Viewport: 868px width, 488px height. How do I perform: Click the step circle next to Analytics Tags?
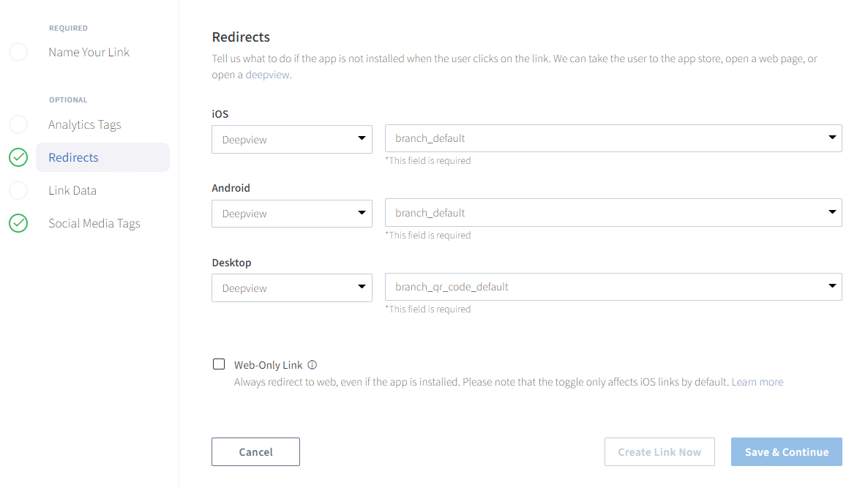18,124
